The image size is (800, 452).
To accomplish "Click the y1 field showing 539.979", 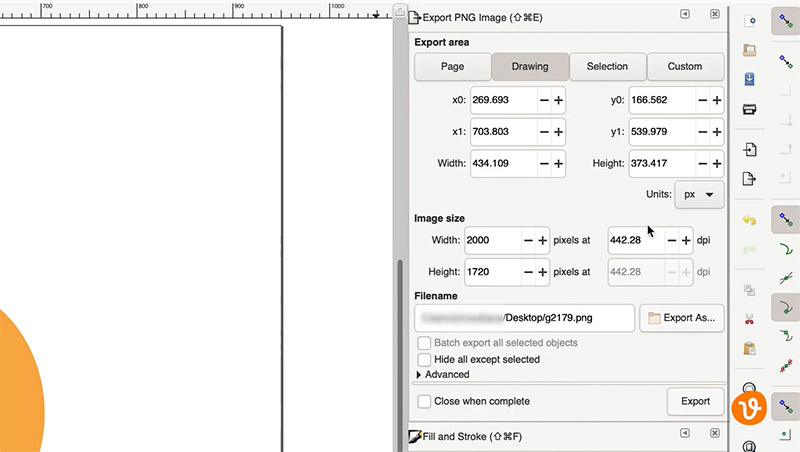I will pyautogui.click(x=662, y=132).
